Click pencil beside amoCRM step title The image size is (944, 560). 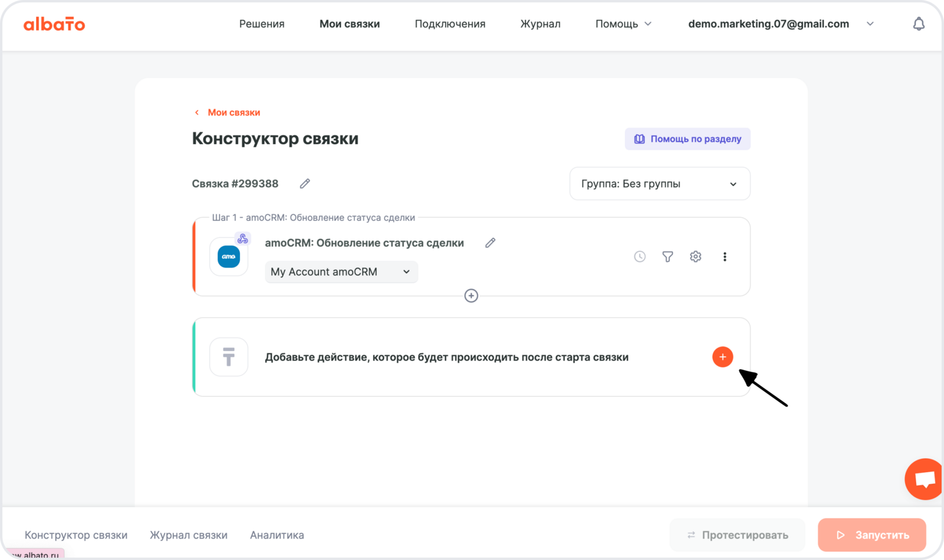tap(490, 243)
